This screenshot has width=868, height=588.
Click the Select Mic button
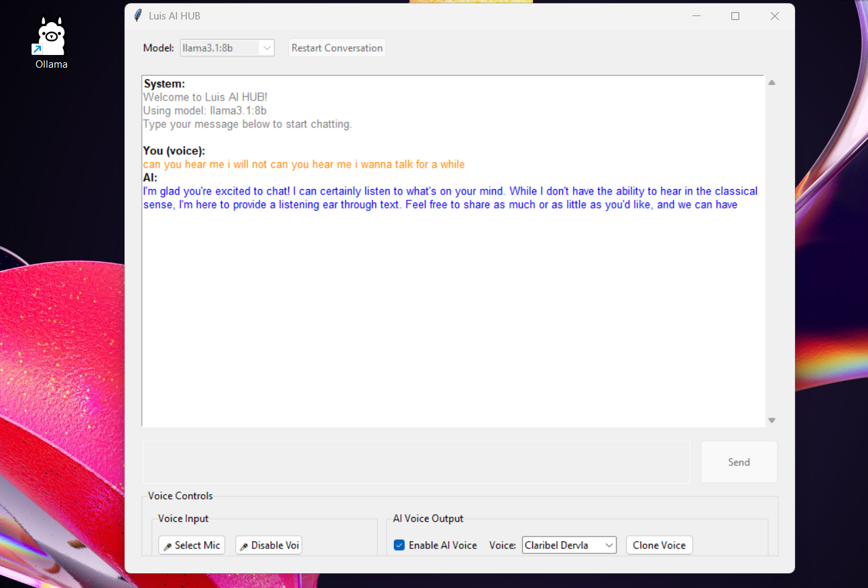(192, 545)
